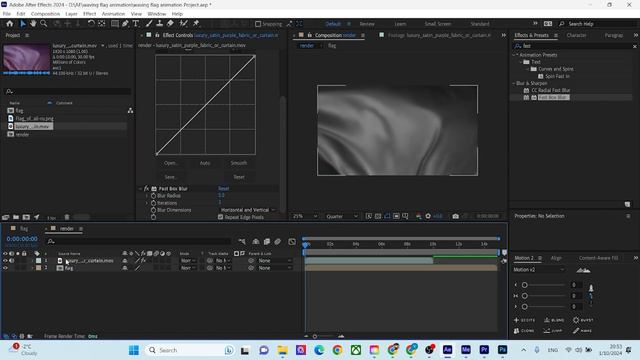Open the Effect menu
640x360 pixels.
(89, 14)
